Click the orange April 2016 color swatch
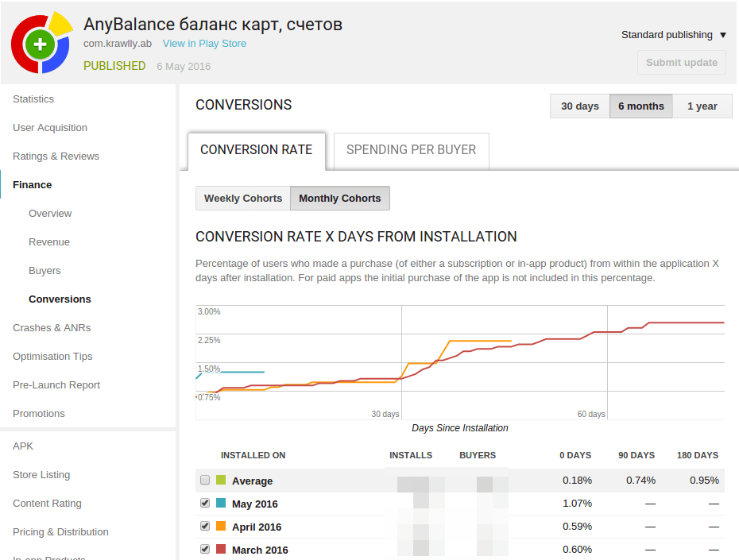The width and height of the screenshot is (739, 560). tap(221, 527)
